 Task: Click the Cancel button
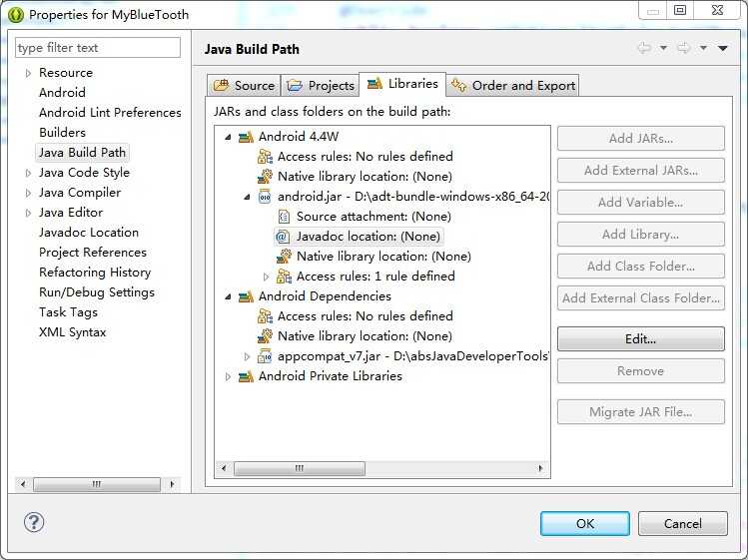pyautogui.click(x=683, y=524)
